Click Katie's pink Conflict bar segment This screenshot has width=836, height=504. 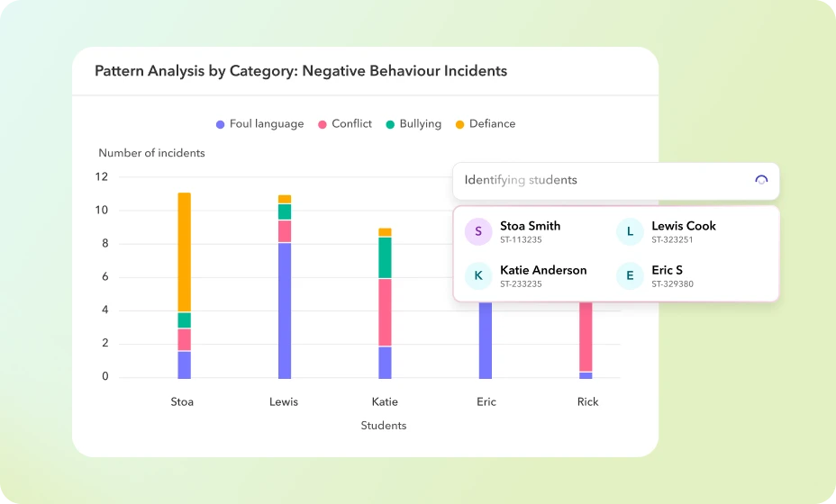pyautogui.click(x=385, y=312)
